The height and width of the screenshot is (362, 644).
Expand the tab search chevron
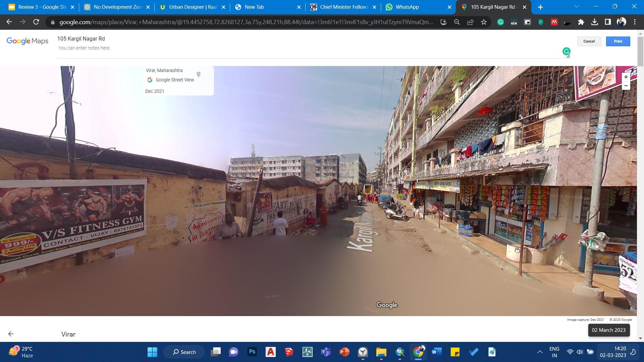coord(577,7)
